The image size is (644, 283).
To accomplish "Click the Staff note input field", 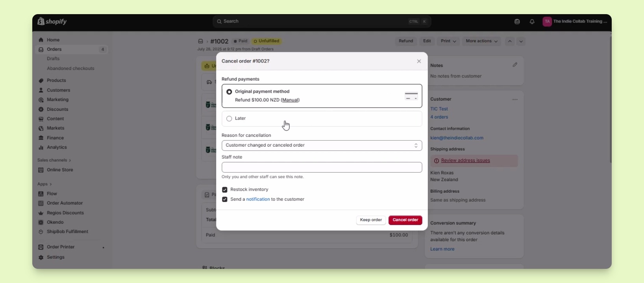I will (x=322, y=167).
